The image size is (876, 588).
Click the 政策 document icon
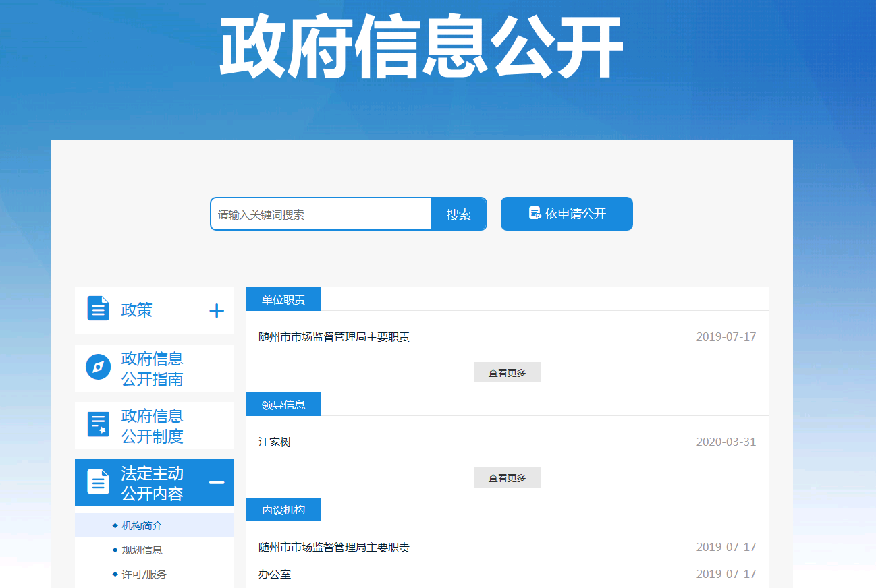99,309
